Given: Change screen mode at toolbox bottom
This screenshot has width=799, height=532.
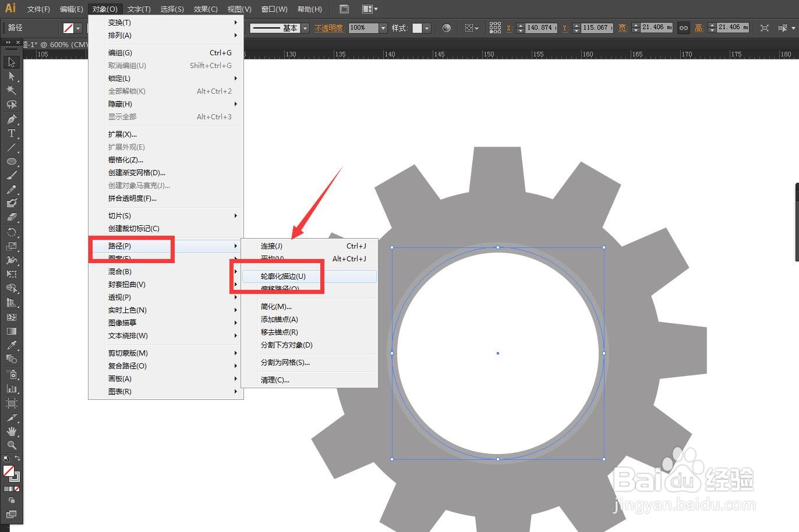Looking at the screenshot, I should tap(11, 514).
